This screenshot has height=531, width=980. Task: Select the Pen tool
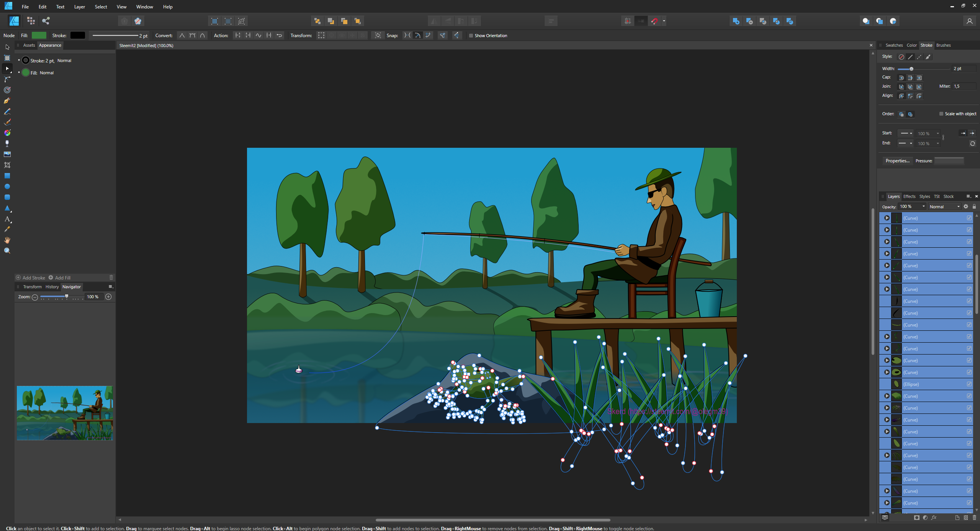point(7,101)
